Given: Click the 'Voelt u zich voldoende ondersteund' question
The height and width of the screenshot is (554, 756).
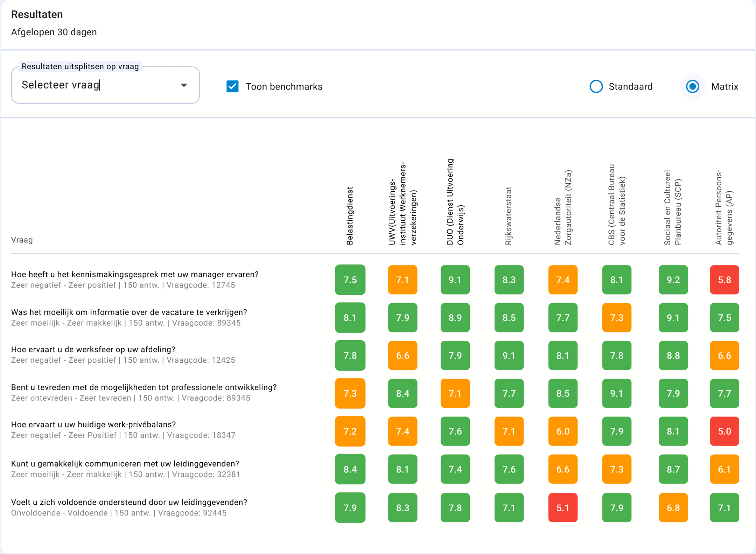Looking at the screenshot, I should coord(129,502).
